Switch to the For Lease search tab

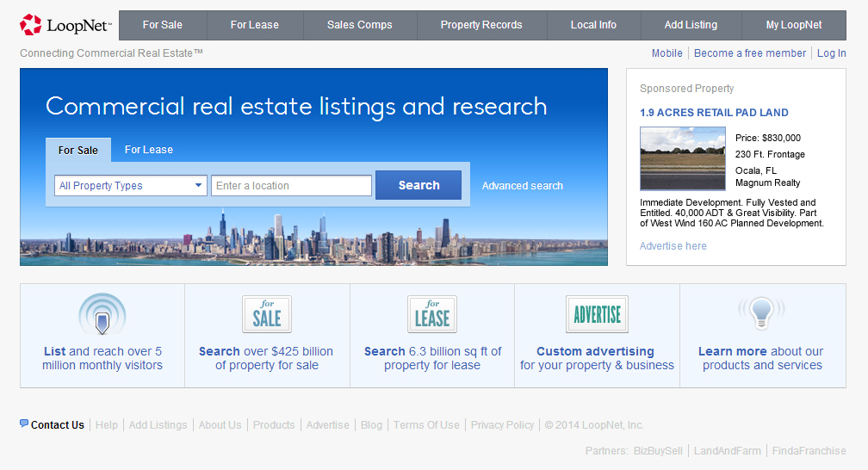[149, 150]
